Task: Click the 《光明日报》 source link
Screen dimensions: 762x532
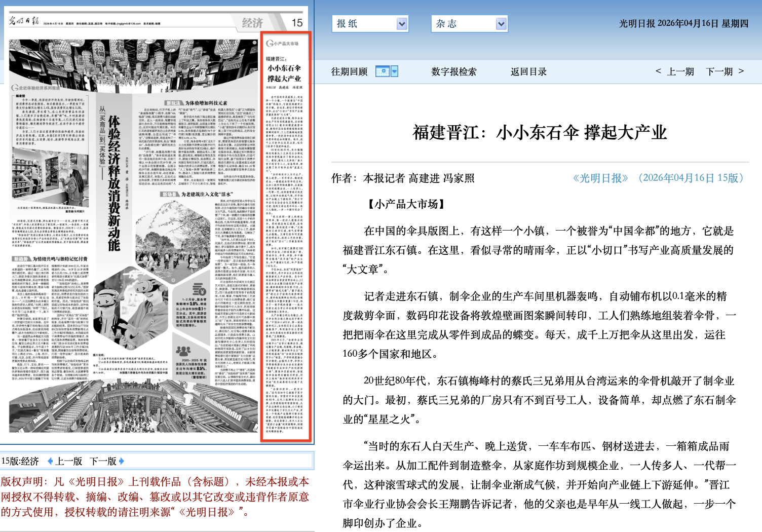Action: tap(600, 178)
